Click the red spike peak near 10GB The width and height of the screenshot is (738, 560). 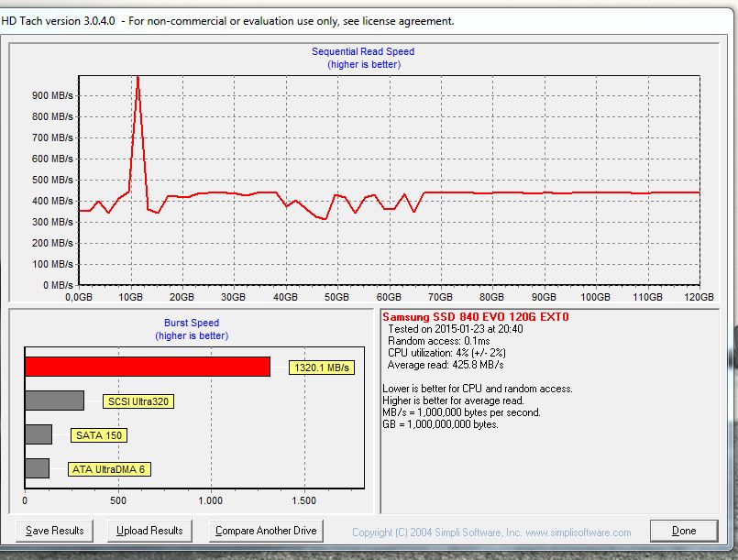138,79
